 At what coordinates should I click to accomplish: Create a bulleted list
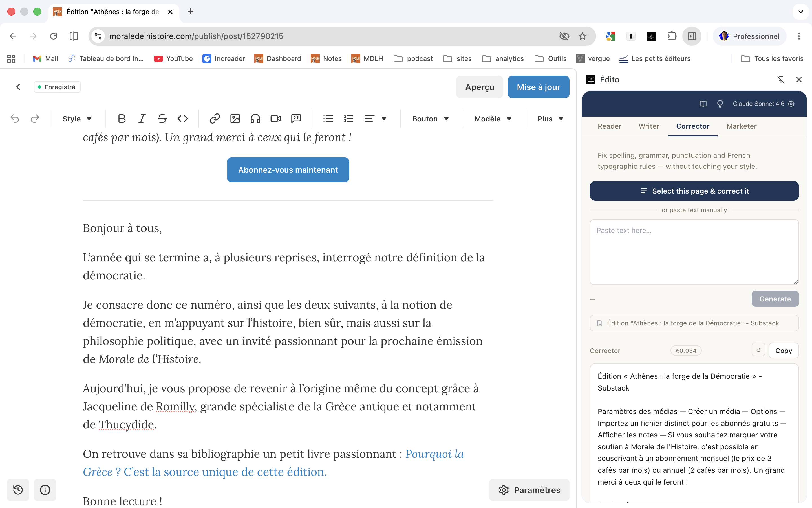coord(328,119)
